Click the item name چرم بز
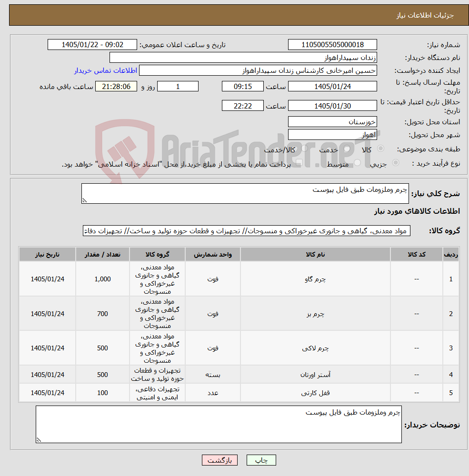 point(315,314)
